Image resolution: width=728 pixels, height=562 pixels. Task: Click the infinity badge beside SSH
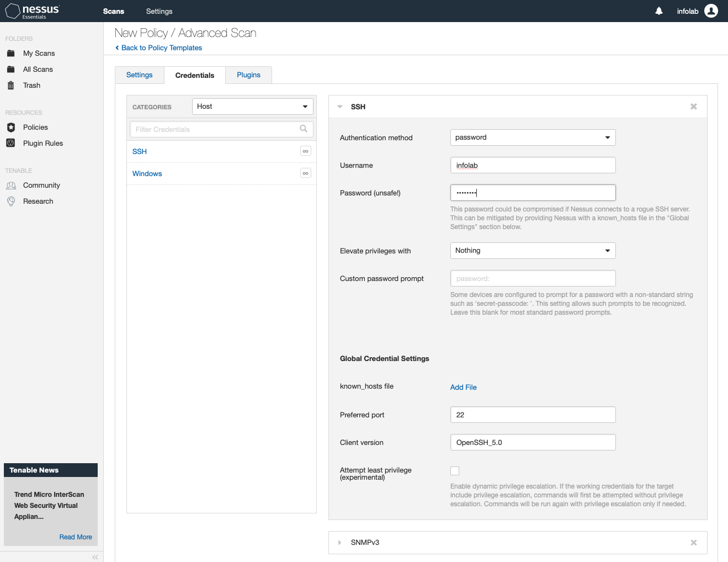point(306,151)
